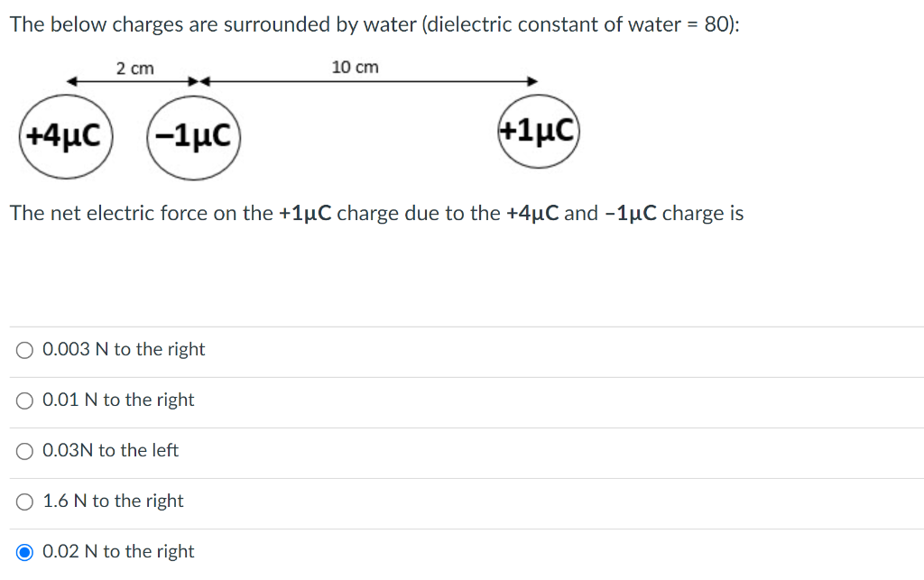The width and height of the screenshot is (924, 580).
Task: Select the "0.01 N to the right" radio button
Action: (x=24, y=400)
